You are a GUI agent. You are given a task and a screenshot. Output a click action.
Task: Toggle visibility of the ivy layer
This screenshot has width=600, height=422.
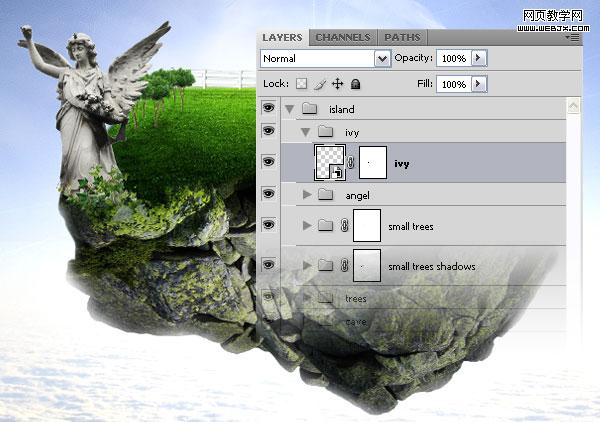(268, 162)
